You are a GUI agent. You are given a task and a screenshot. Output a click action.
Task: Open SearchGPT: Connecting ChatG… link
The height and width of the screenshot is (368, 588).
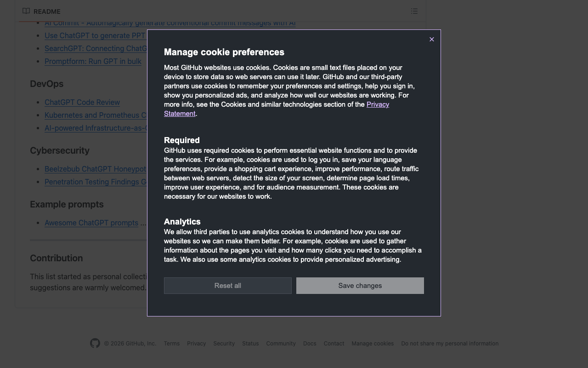(96, 48)
